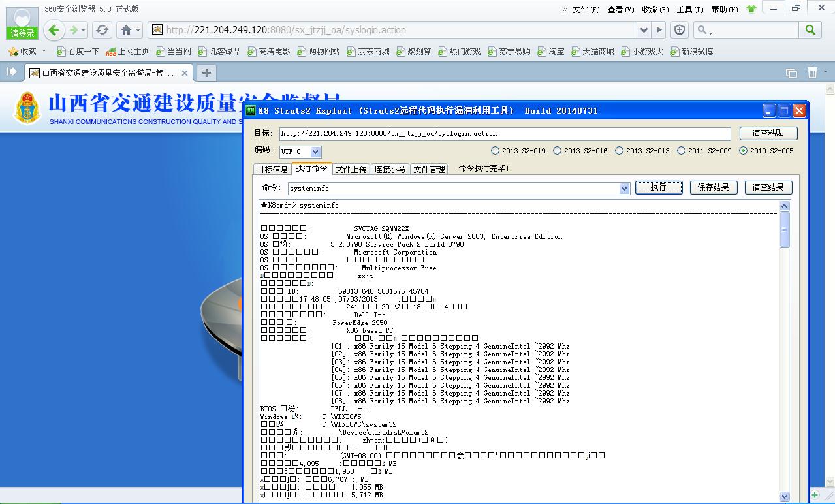The image size is (835, 504).
Task: Expand the forward button history dropdown arrow
Action: tap(84, 31)
